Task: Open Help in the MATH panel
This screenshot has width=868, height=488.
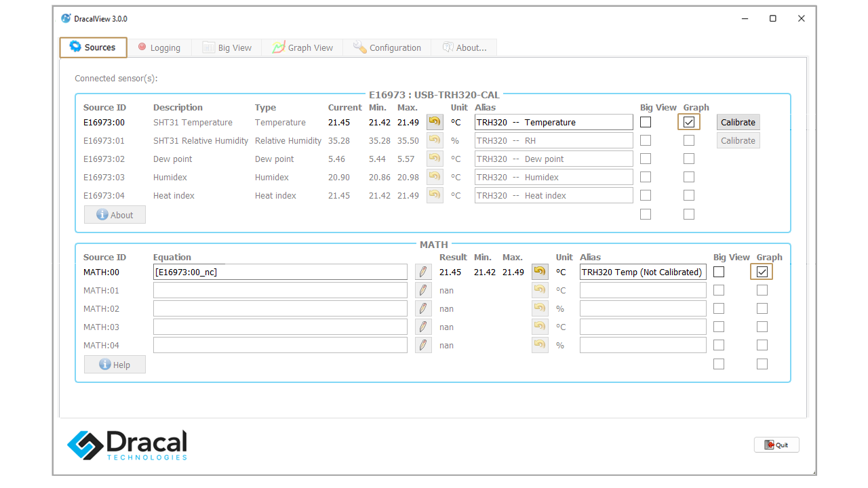Action: coord(115,365)
